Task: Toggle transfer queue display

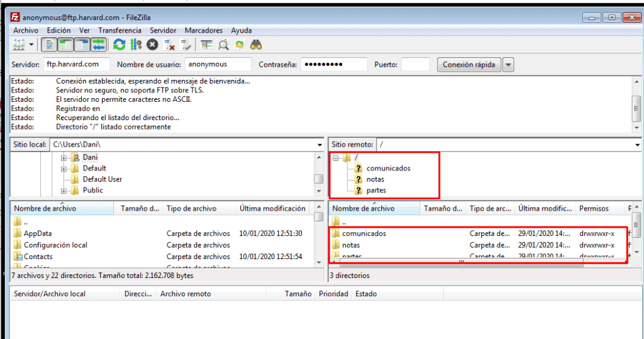Action: [99, 45]
